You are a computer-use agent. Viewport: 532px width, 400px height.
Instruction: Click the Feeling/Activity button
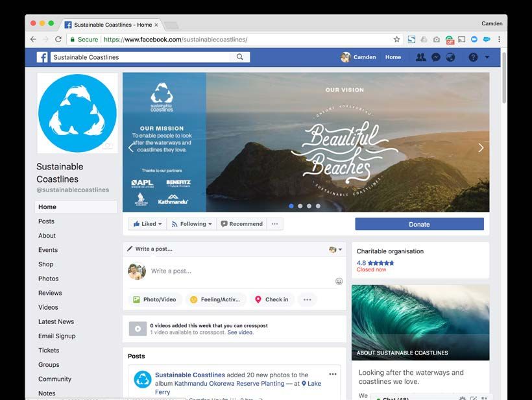(x=216, y=299)
